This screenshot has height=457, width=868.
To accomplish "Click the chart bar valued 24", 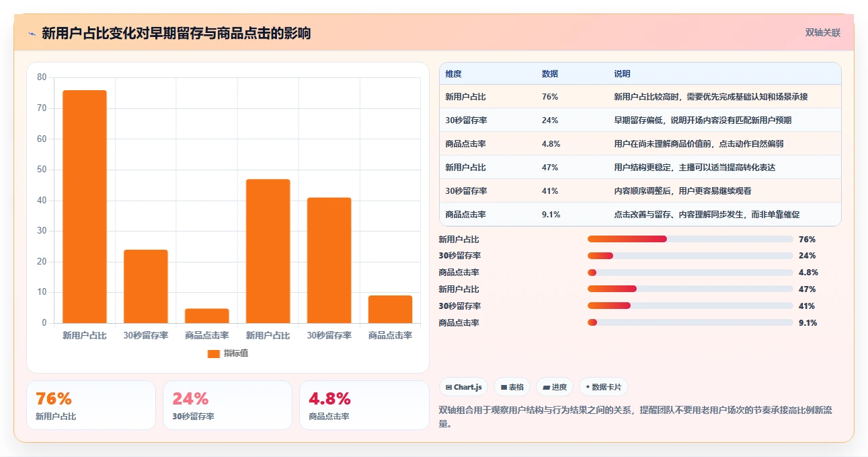I will coord(146,286).
